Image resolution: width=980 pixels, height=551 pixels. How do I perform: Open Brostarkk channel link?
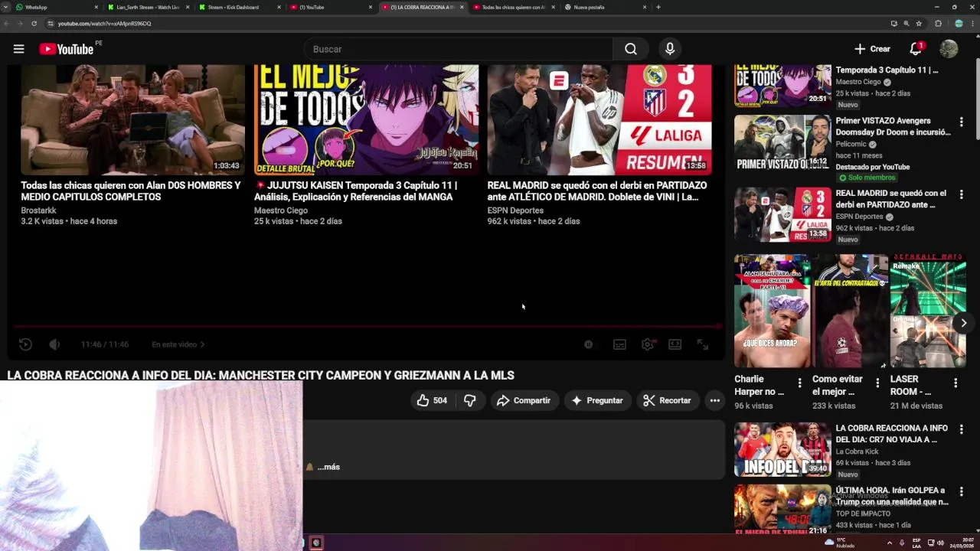tap(38, 210)
